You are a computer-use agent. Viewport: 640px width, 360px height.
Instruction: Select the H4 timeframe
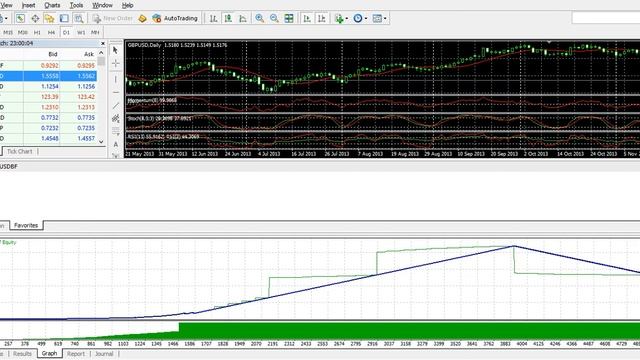(x=51, y=32)
